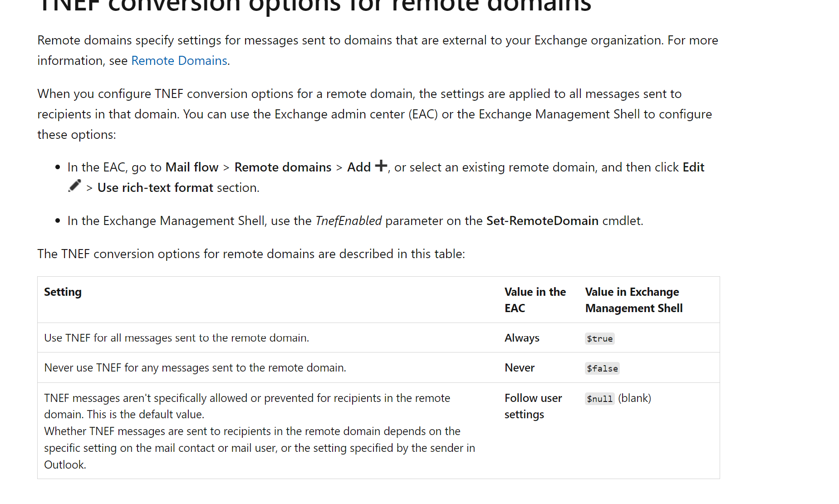Click the bold Remote domains text
The image size is (839, 504).
[x=283, y=167]
